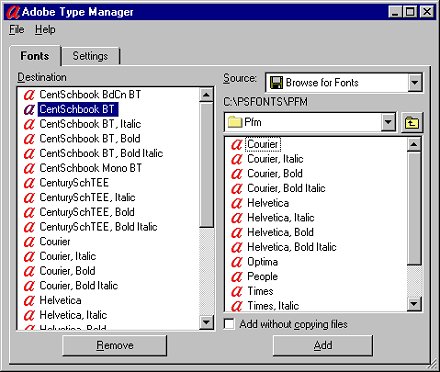This screenshot has height=372, width=440.
Task: Select CentSchbook BT, Bold Italic
Action: pos(101,153)
